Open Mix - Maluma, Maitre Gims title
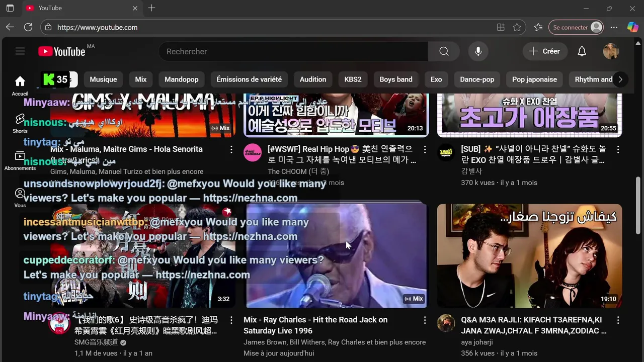The height and width of the screenshot is (362, 644). pyautogui.click(x=126, y=154)
